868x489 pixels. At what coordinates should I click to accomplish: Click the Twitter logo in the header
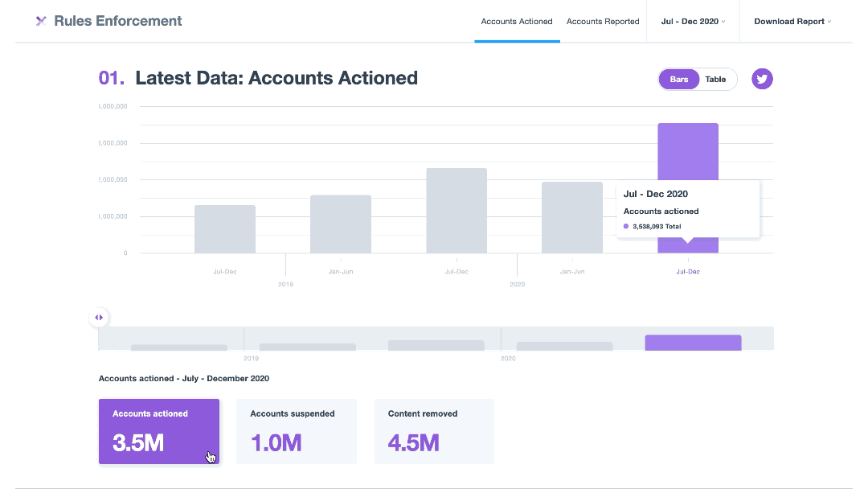click(41, 20)
